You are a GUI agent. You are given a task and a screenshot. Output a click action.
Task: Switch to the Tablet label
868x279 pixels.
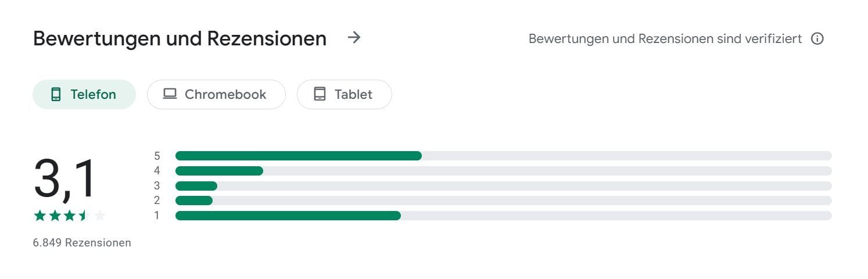click(x=353, y=94)
